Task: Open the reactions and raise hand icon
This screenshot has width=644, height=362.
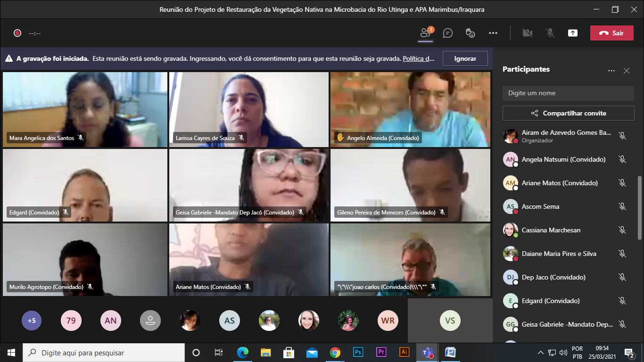Action: tap(470, 33)
